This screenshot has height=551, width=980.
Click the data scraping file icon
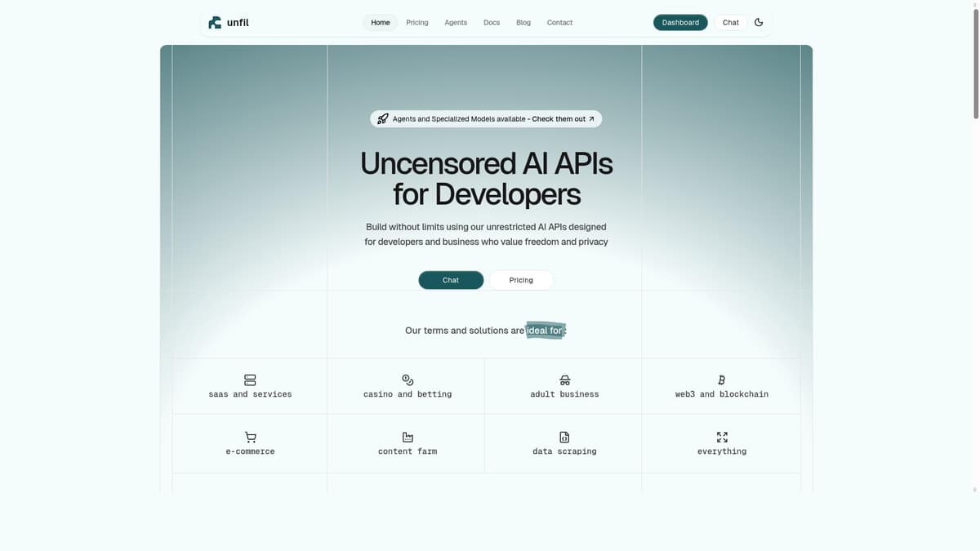coord(564,438)
